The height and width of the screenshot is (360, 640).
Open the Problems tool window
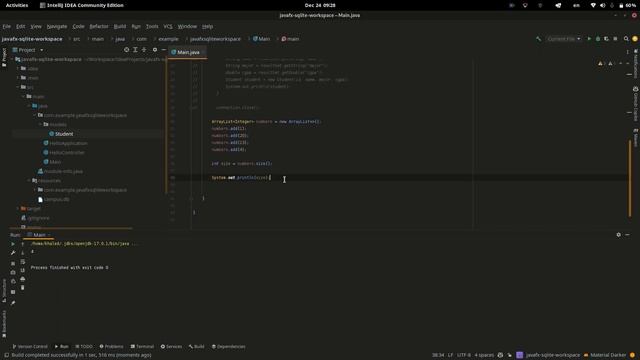point(111,347)
